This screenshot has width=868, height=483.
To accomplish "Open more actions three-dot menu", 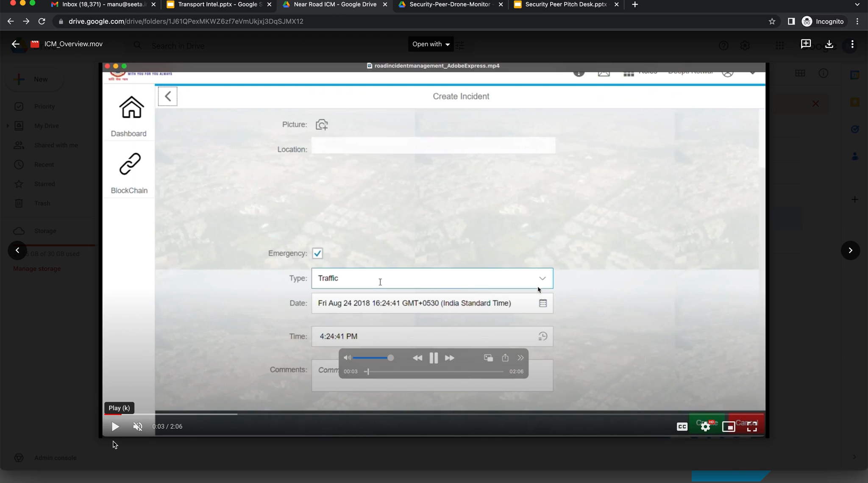I will coord(852,44).
